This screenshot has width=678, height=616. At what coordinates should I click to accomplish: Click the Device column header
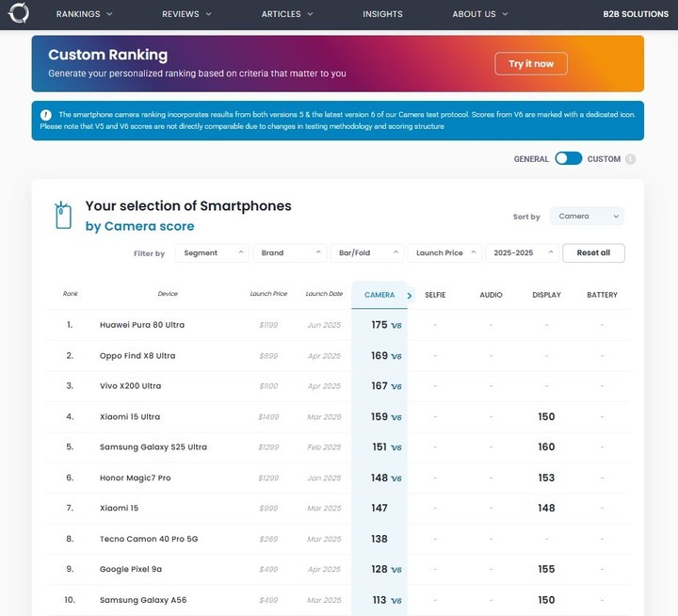[168, 294]
